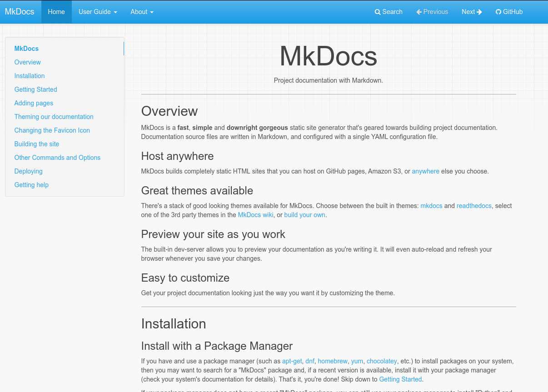Open the GitHub octocat icon link
This screenshot has width=548, height=392.
(498, 12)
